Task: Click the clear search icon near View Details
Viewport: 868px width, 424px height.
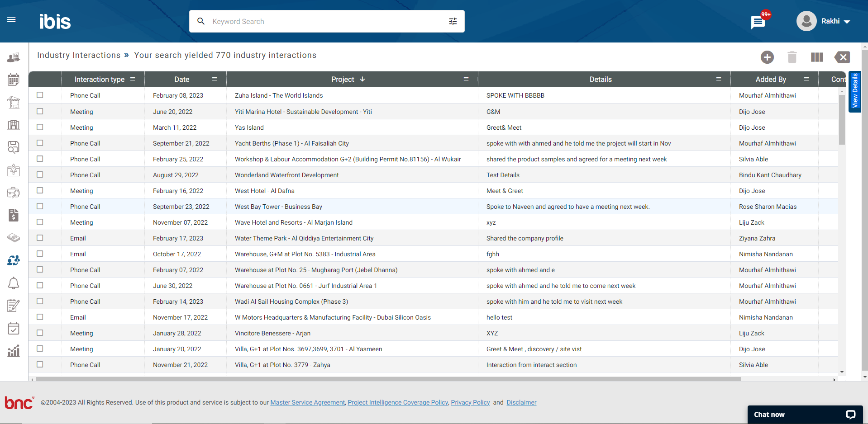Action: pos(842,57)
